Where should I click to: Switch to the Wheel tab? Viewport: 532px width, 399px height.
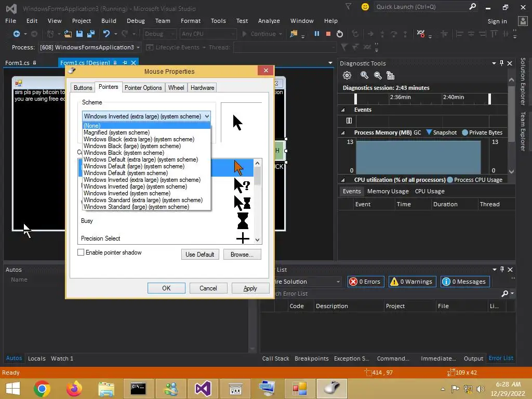pyautogui.click(x=176, y=87)
